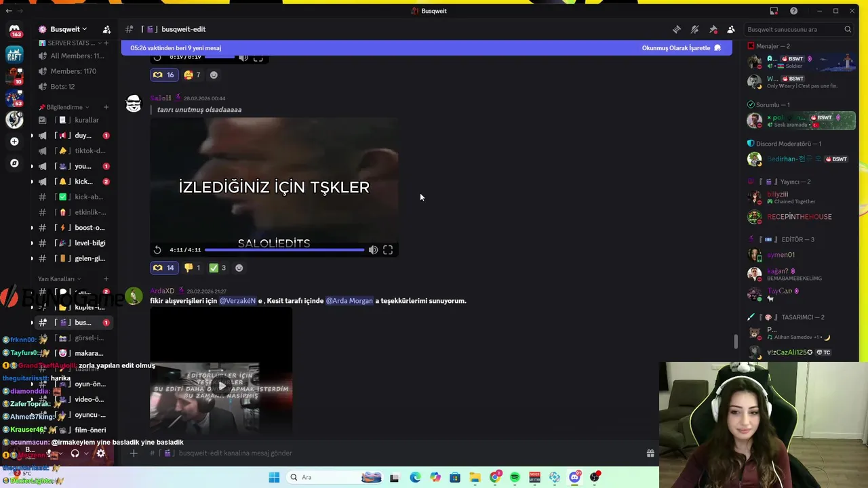This screenshot has width=868, height=488.
Task: Enter fullscreen on the 4:11 video
Action: (x=388, y=250)
